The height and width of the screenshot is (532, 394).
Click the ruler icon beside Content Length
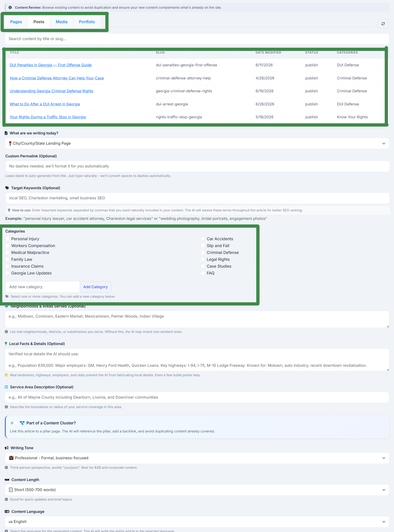(x=7, y=480)
